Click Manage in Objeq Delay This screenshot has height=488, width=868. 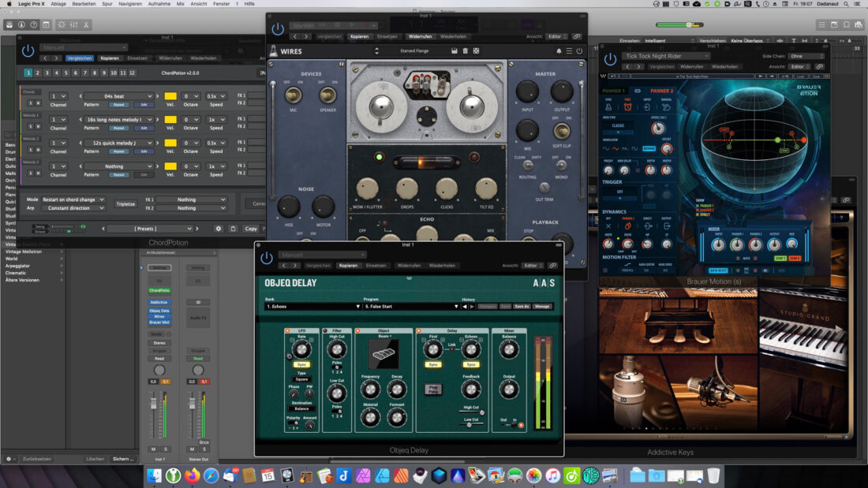[x=542, y=307]
